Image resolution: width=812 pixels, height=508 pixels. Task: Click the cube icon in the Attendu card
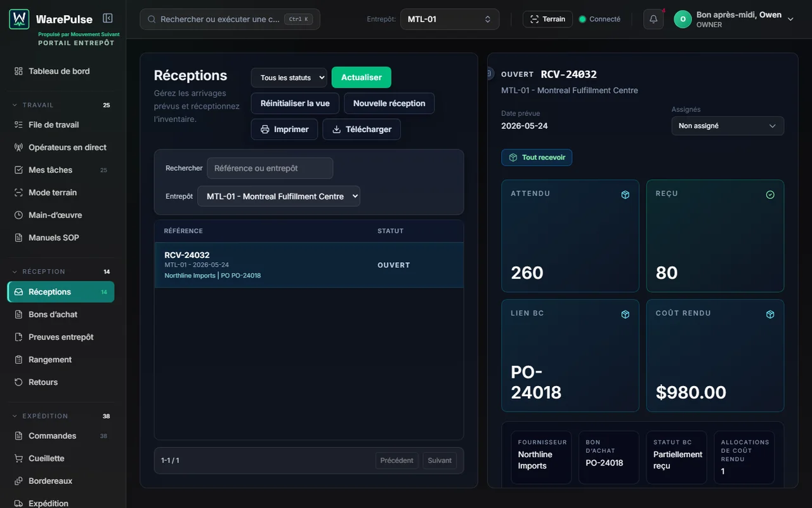(x=625, y=195)
